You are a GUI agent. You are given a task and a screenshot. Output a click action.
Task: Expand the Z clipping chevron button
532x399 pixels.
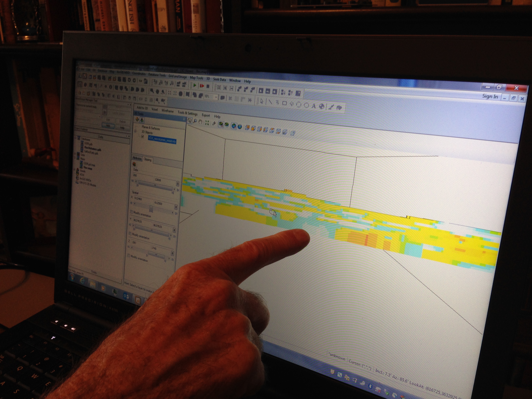point(172,253)
